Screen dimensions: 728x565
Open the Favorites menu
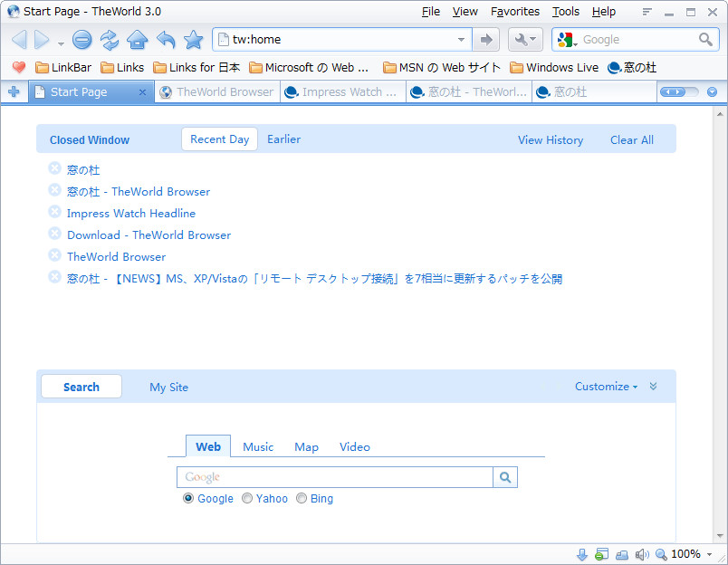tap(515, 12)
